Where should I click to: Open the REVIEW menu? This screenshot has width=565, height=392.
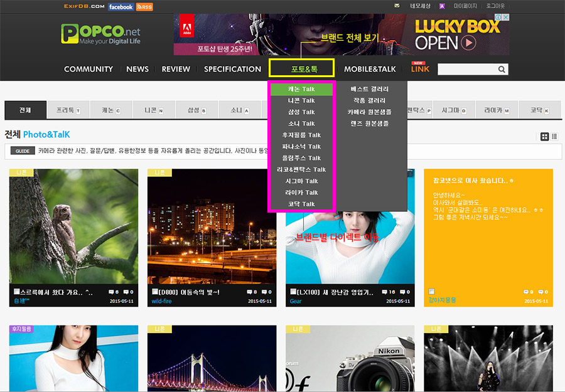pos(176,69)
